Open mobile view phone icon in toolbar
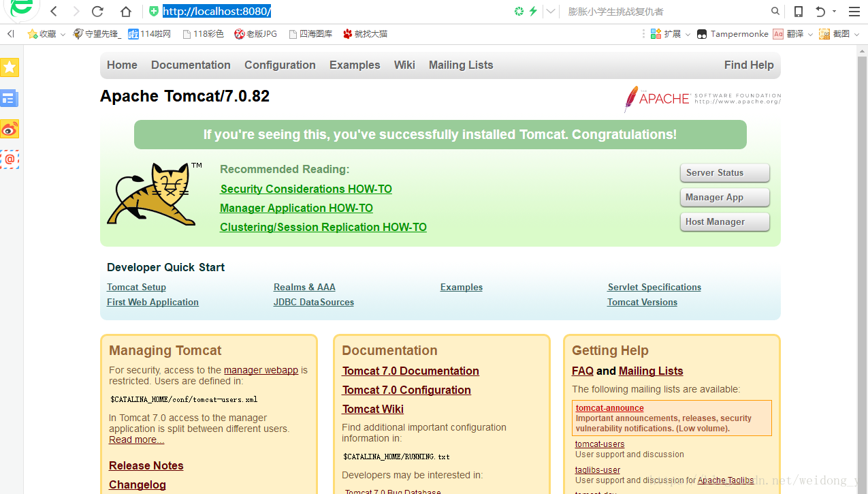 (x=799, y=12)
